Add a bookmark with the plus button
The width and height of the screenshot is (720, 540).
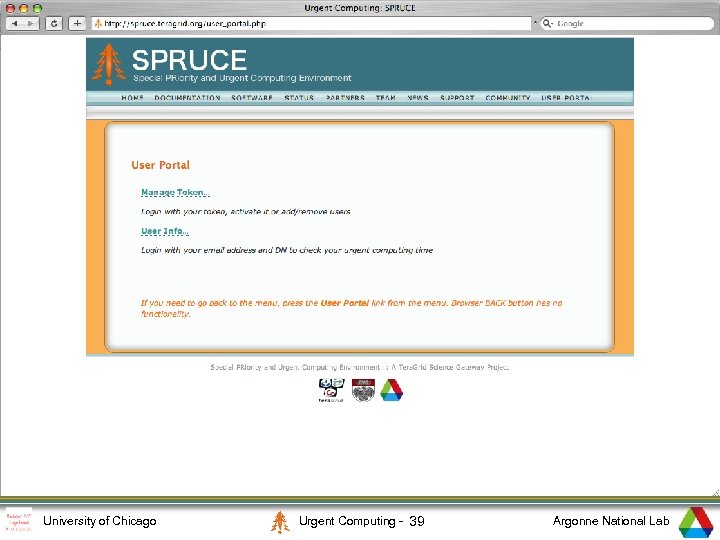click(77, 23)
